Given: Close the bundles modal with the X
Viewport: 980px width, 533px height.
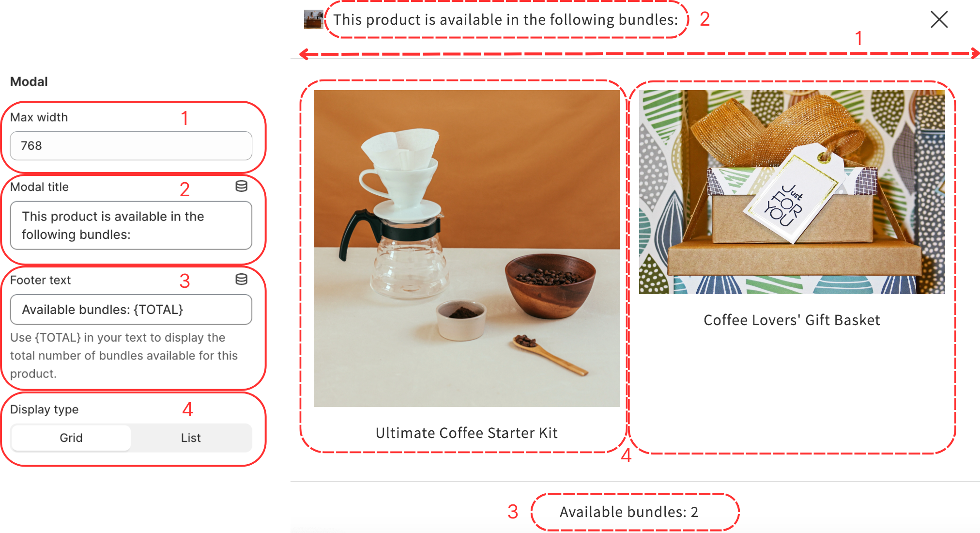Looking at the screenshot, I should coord(939,20).
